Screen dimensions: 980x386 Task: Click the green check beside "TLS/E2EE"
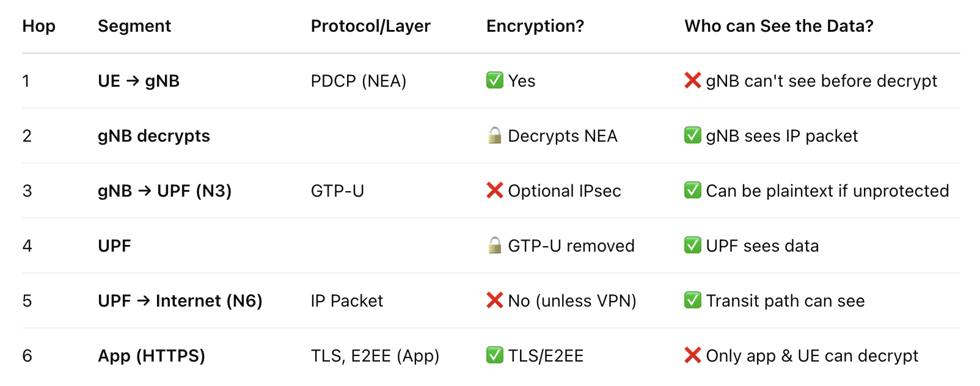tap(494, 355)
